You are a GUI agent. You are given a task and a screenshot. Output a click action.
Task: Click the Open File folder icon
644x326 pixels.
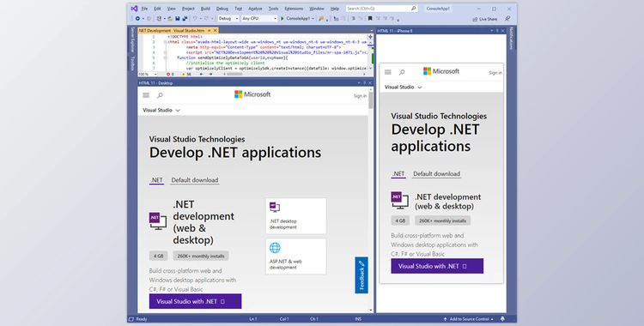click(170, 19)
